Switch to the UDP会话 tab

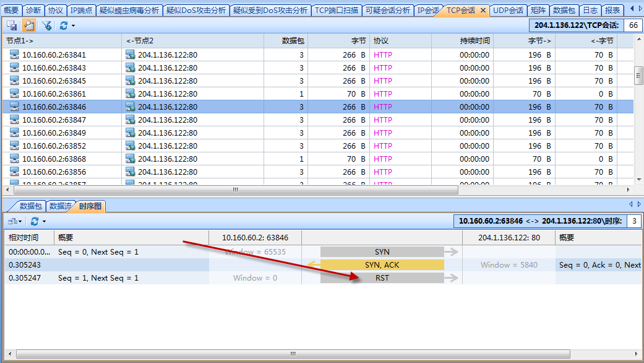point(508,11)
